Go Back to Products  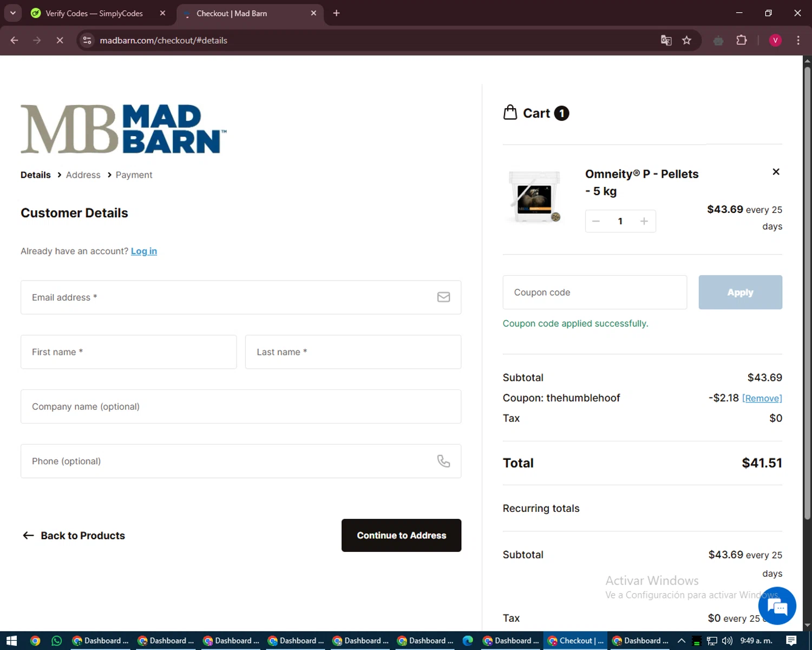click(x=74, y=535)
